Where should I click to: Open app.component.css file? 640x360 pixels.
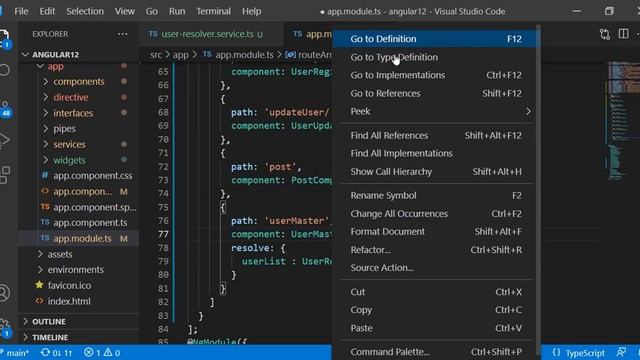[x=79, y=176]
